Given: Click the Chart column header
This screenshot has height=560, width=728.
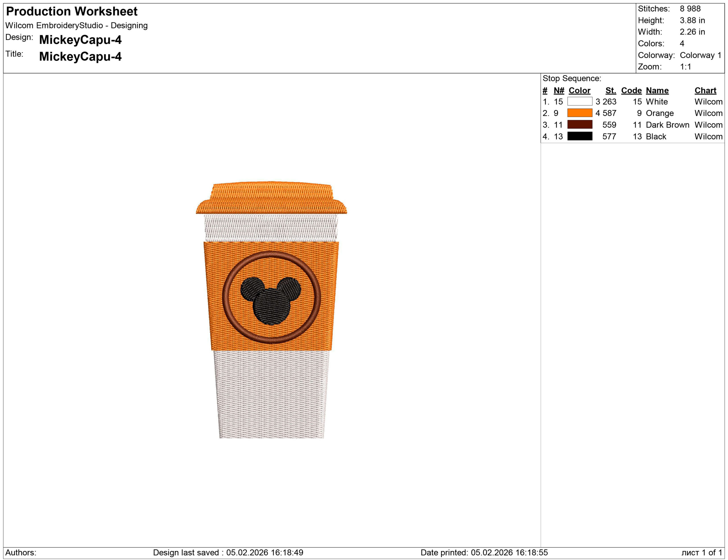Looking at the screenshot, I should point(705,90).
